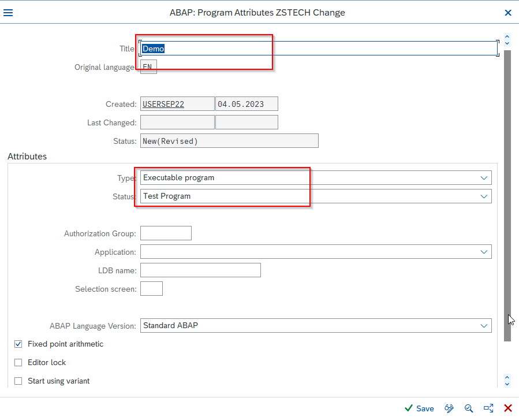Click the vertical scrollbar thumb
The width and height of the screenshot is (519, 420).
pos(507,195)
